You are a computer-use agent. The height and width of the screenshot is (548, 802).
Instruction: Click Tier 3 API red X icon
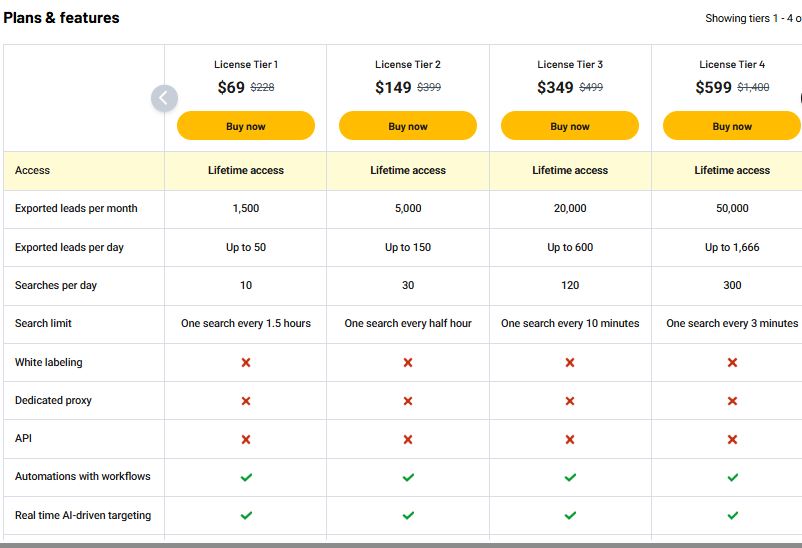tap(570, 439)
